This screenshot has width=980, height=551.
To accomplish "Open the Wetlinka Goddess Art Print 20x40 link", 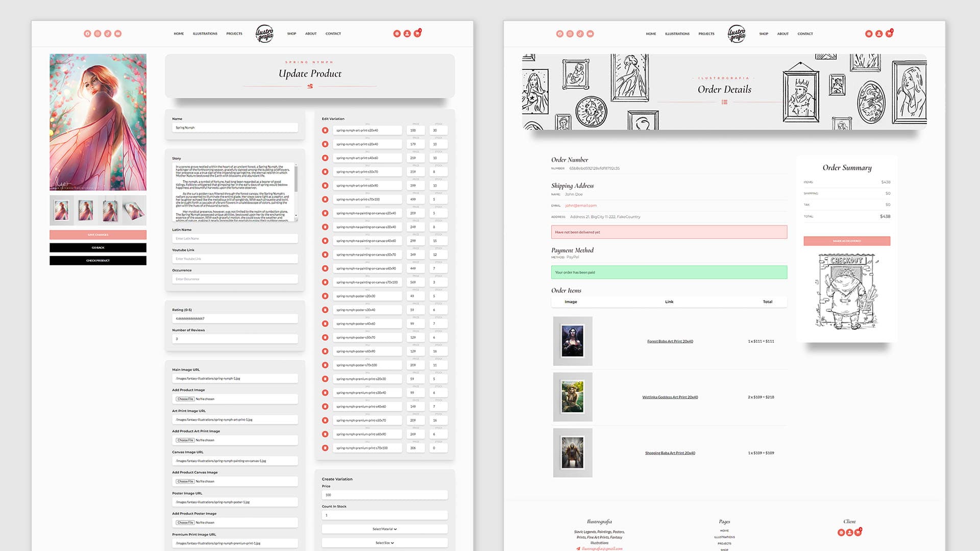I will tap(670, 397).
